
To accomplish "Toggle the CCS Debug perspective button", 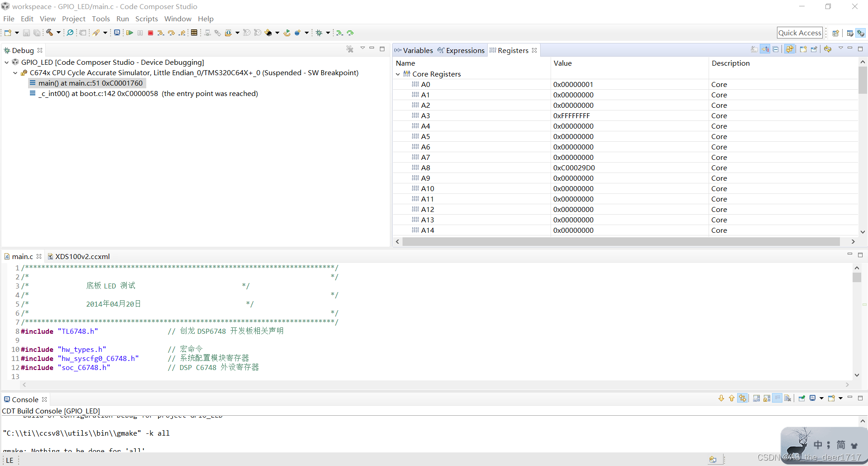I will [861, 33].
